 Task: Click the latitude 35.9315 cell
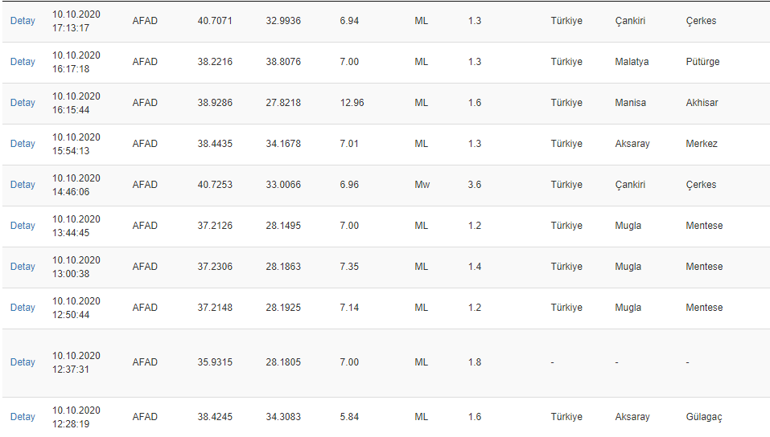[215, 362]
